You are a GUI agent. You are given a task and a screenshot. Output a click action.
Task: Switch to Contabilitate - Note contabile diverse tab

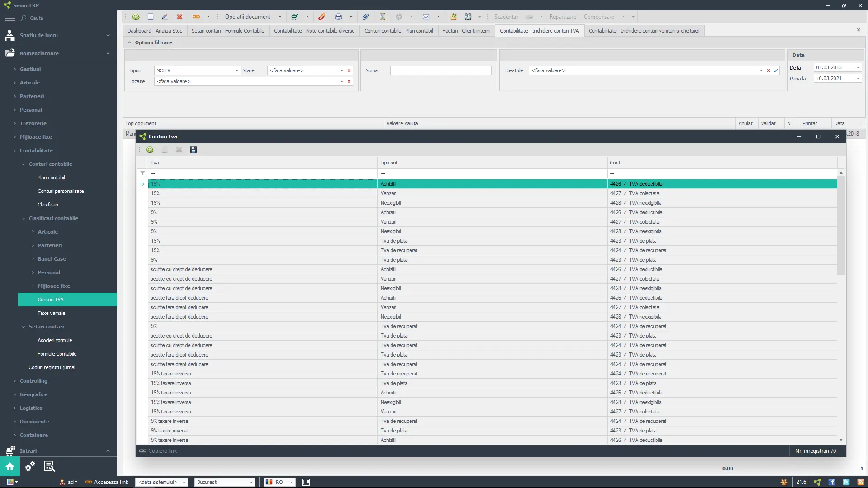coord(314,31)
